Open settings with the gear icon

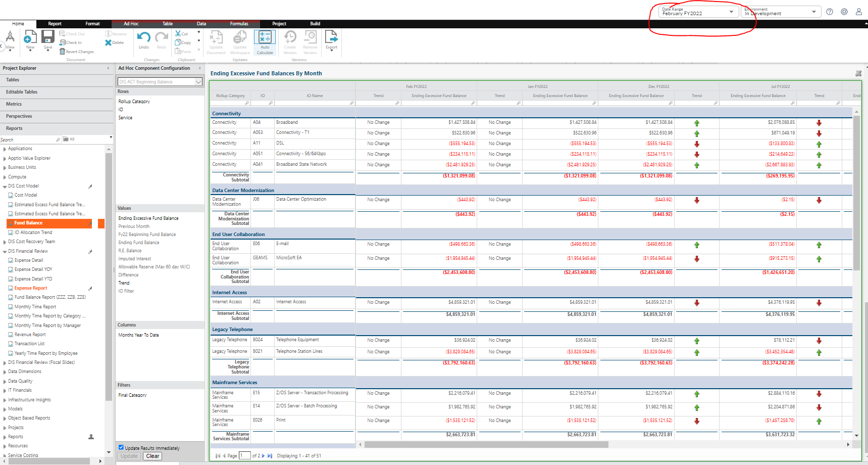pos(844,12)
